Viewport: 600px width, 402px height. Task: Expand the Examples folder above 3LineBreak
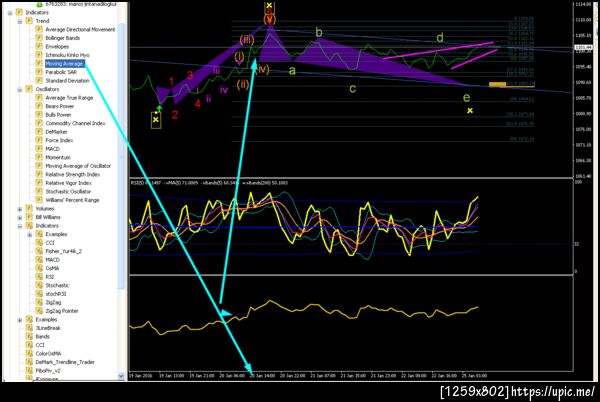coord(20,320)
